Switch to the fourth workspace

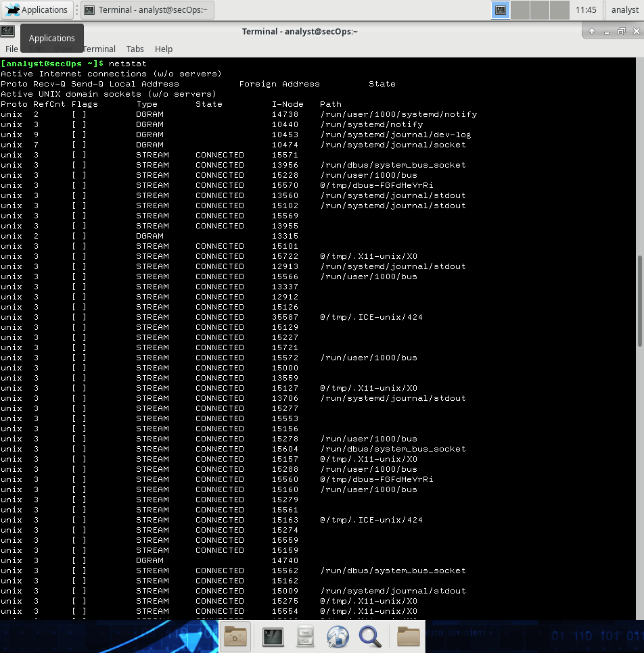[559, 9]
